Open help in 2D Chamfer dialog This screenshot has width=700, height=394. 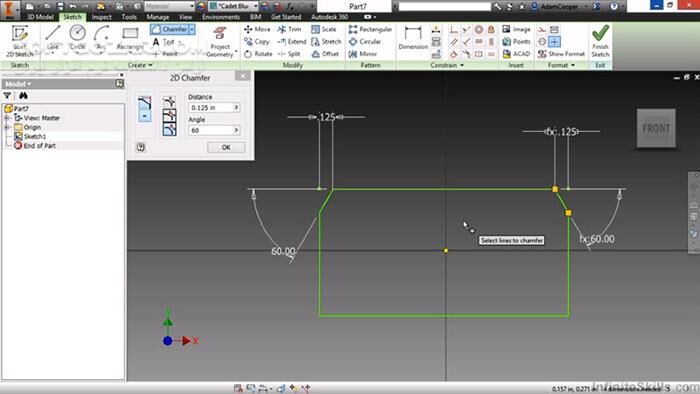[141, 147]
